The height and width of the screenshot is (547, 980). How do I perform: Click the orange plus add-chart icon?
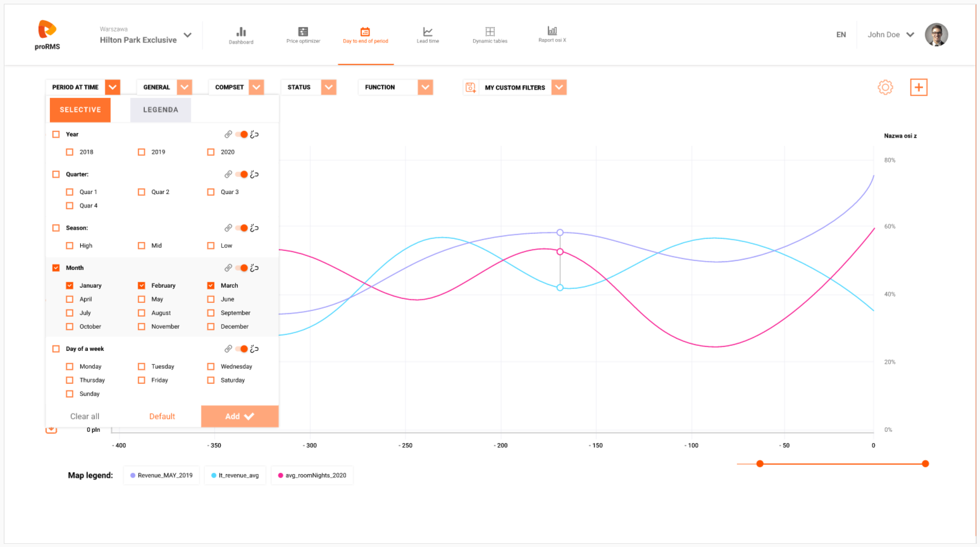coord(919,87)
